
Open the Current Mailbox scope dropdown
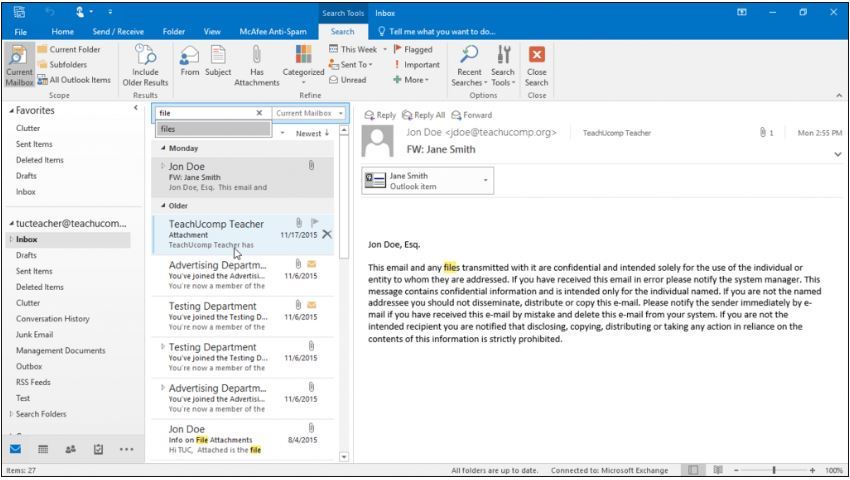(x=310, y=113)
